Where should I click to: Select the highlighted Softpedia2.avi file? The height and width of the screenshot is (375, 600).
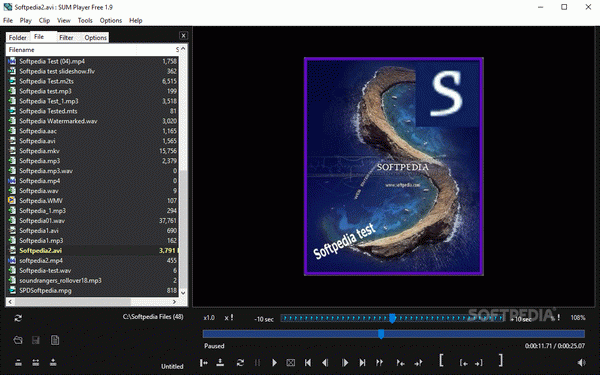tap(92, 250)
